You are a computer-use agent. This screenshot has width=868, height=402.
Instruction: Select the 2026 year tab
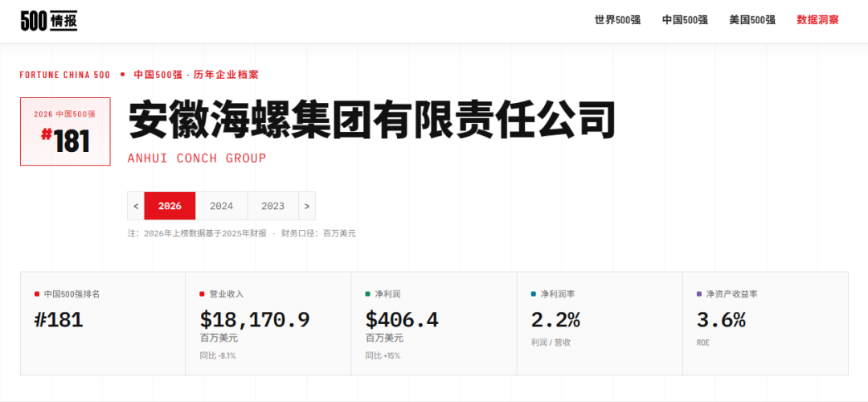tap(170, 206)
